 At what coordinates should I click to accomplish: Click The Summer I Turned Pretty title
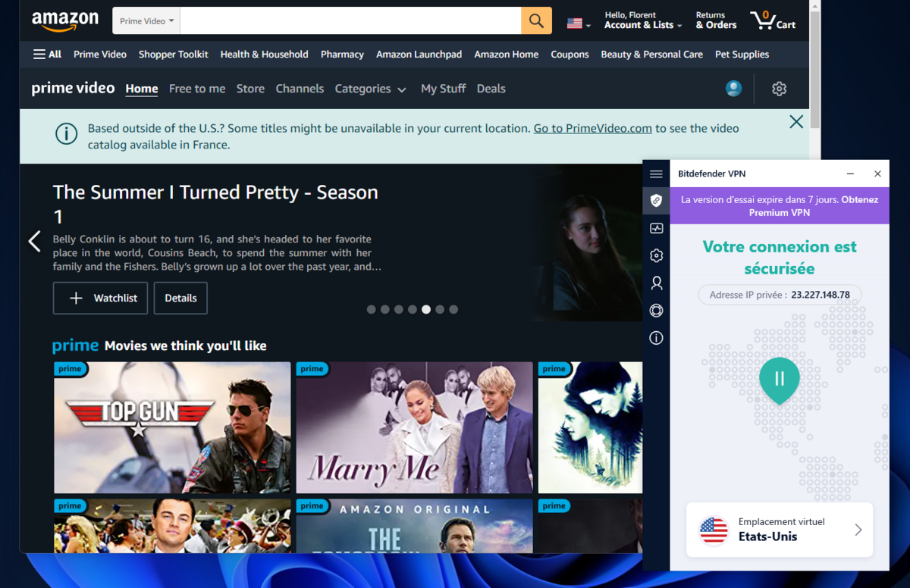click(x=215, y=204)
